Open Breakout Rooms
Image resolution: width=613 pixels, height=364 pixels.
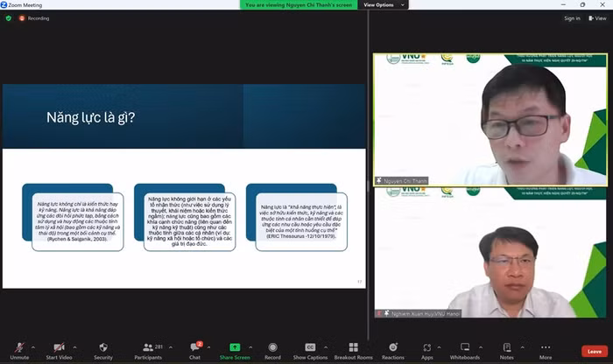(353, 349)
